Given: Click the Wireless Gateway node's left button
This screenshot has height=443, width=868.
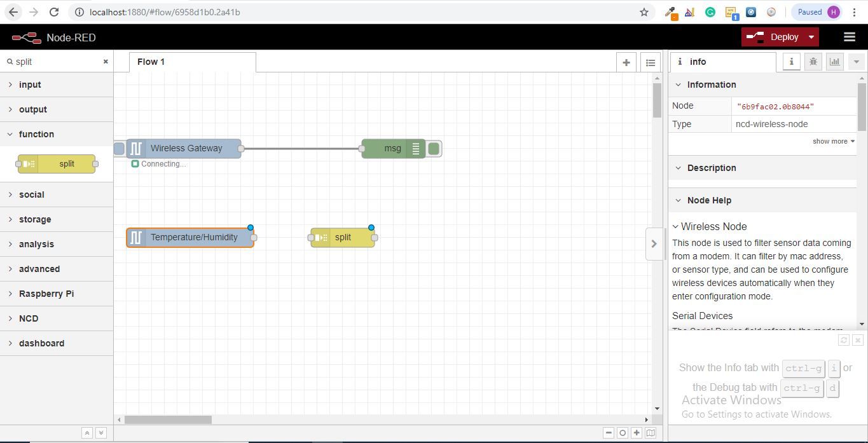Looking at the screenshot, I should (x=119, y=149).
